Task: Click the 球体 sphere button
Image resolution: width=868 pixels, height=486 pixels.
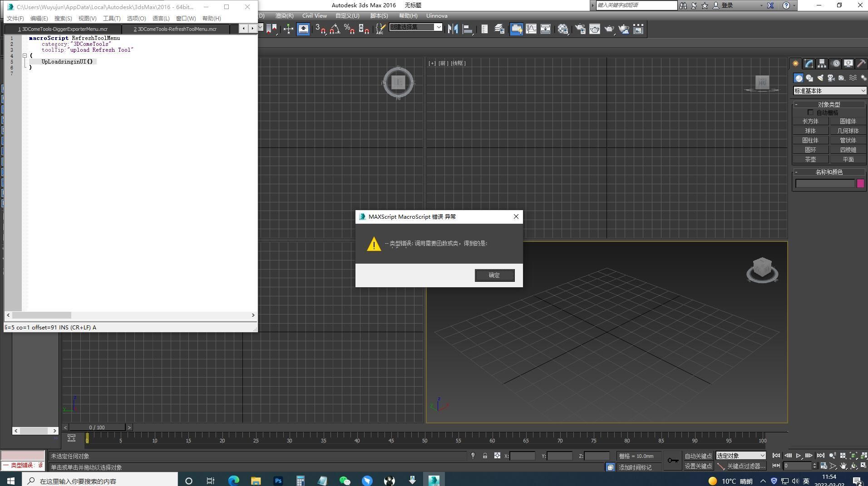Action: pyautogui.click(x=810, y=131)
